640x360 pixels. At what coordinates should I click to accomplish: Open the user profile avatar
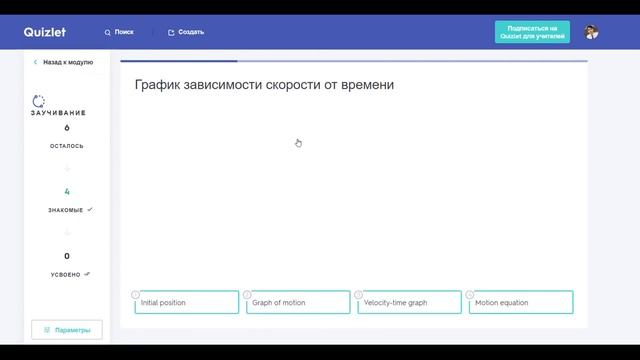pyautogui.click(x=591, y=32)
